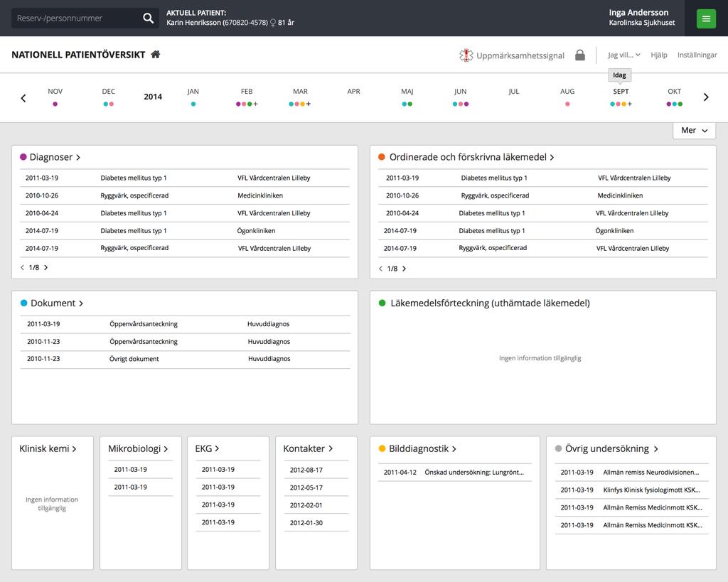728x582 pixels.
Task: Select OKT on the timeline
Action: [x=674, y=92]
